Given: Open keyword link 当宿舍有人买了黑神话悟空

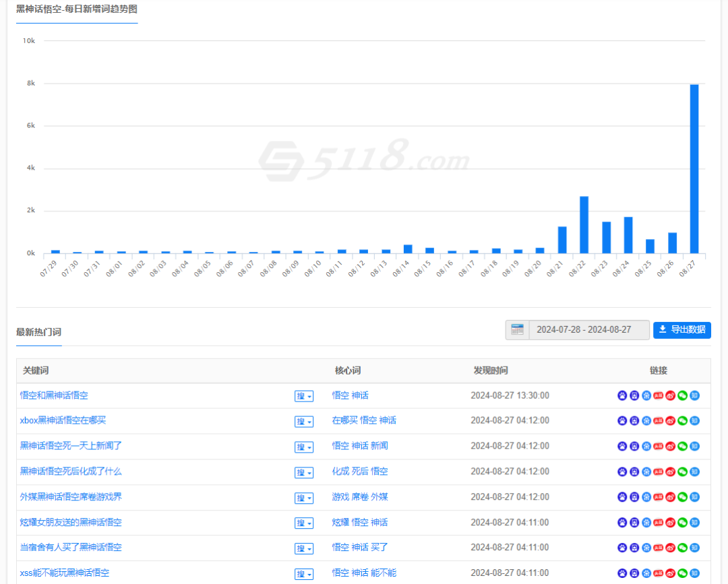Looking at the screenshot, I should 71,548.
